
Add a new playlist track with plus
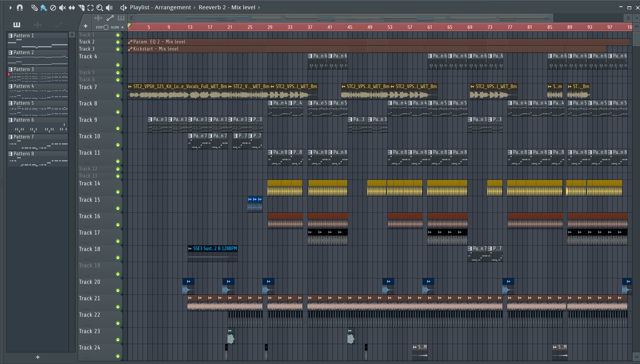click(85, 26)
